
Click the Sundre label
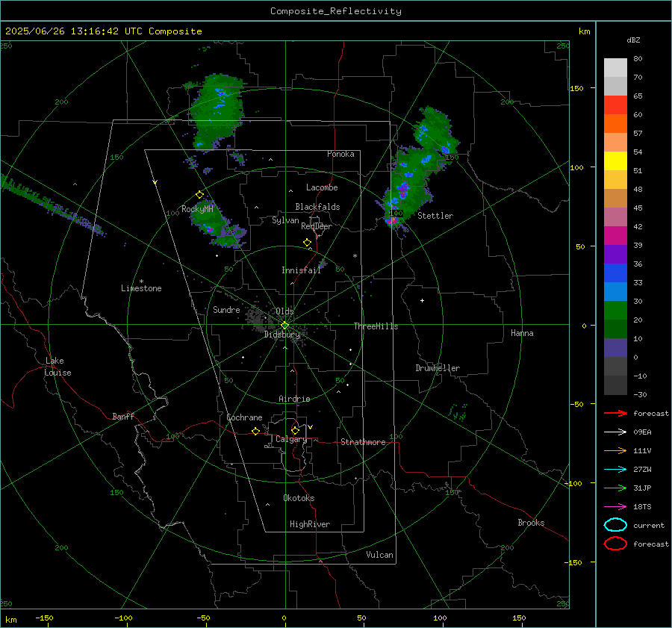point(226,309)
